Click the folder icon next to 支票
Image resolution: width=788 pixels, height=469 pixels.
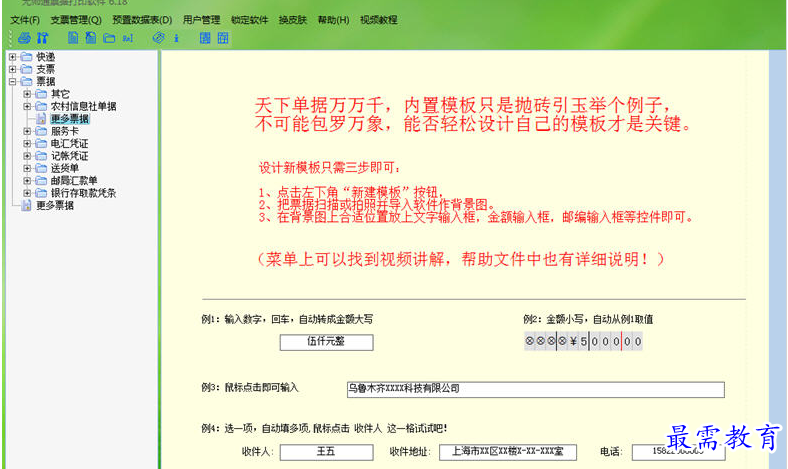27,69
